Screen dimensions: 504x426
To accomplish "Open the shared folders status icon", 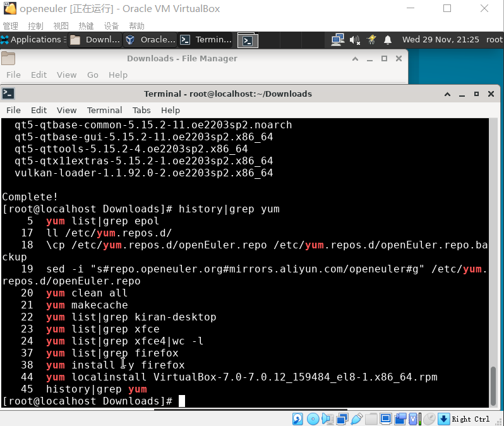I will click(x=371, y=419).
